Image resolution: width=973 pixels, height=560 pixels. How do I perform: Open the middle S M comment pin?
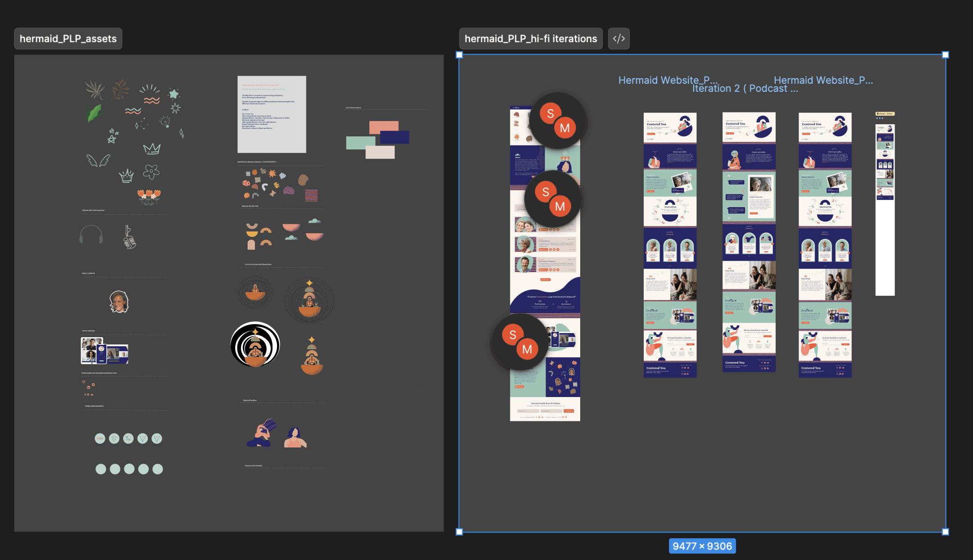tap(553, 199)
